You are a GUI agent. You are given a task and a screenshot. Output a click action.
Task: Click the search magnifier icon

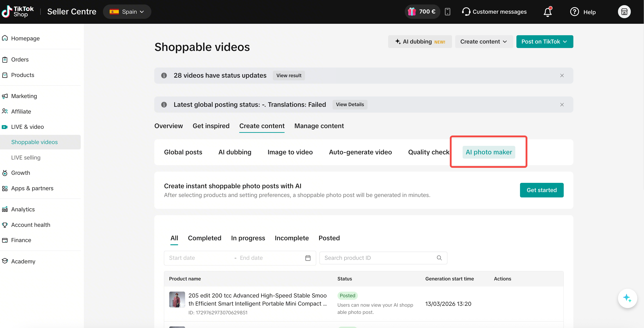439,258
